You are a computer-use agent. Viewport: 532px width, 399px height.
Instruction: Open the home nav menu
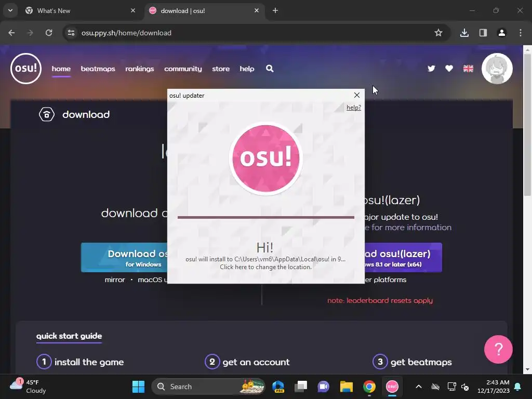tap(61, 69)
